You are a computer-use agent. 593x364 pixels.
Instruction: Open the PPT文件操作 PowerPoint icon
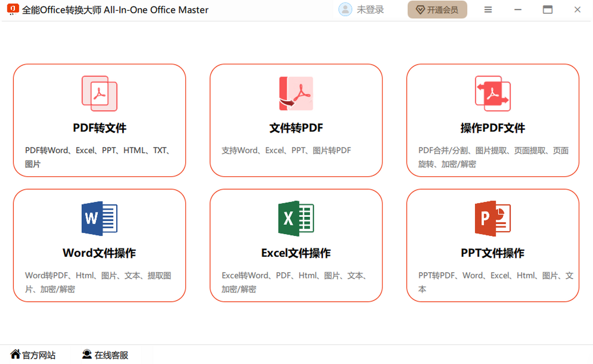[493, 218]
